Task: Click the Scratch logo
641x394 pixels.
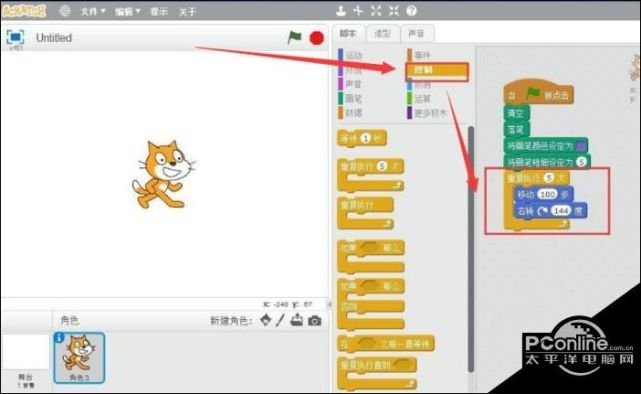Action: (24, 11)
